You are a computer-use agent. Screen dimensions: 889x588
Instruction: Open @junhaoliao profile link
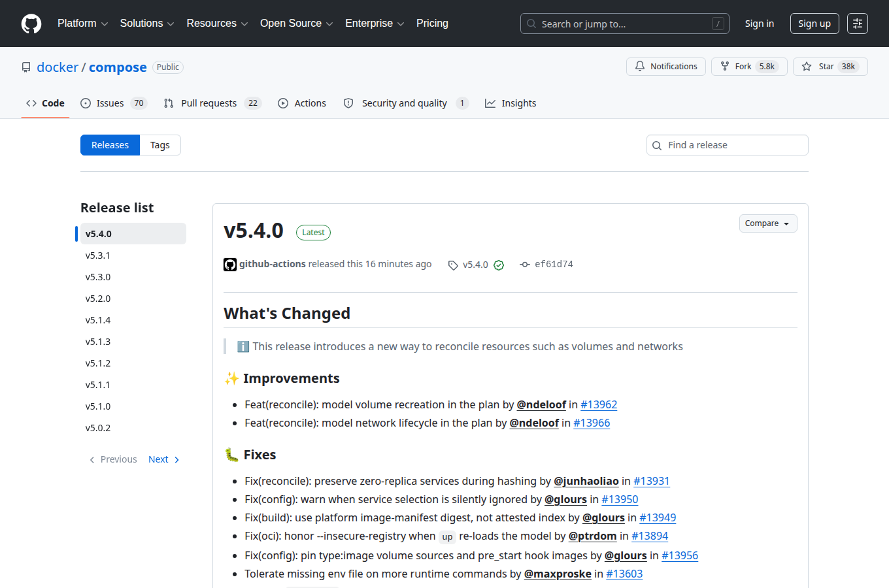[586, 481]
